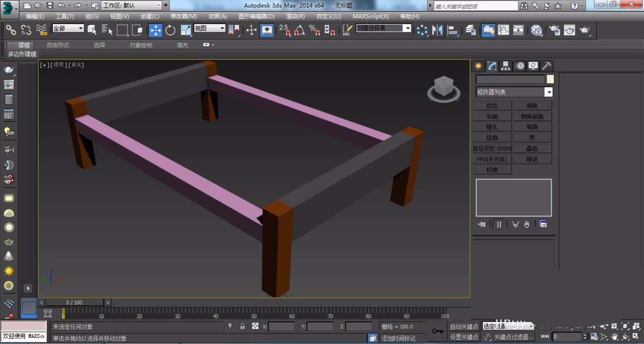Open the selection filter dropdown 全部
Screen dimensions: 644x344
[x=68, y=28]
